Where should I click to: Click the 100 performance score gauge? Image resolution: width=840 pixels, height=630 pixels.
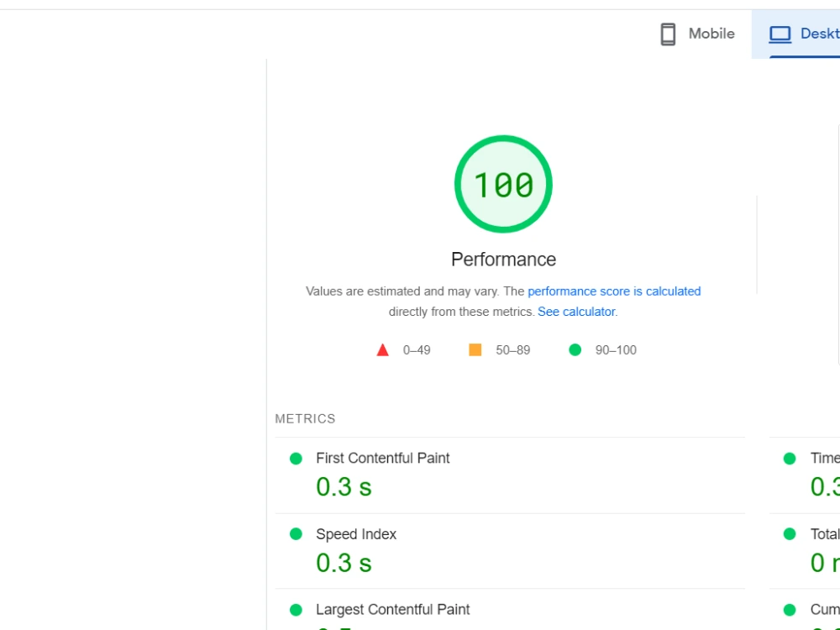503,184
